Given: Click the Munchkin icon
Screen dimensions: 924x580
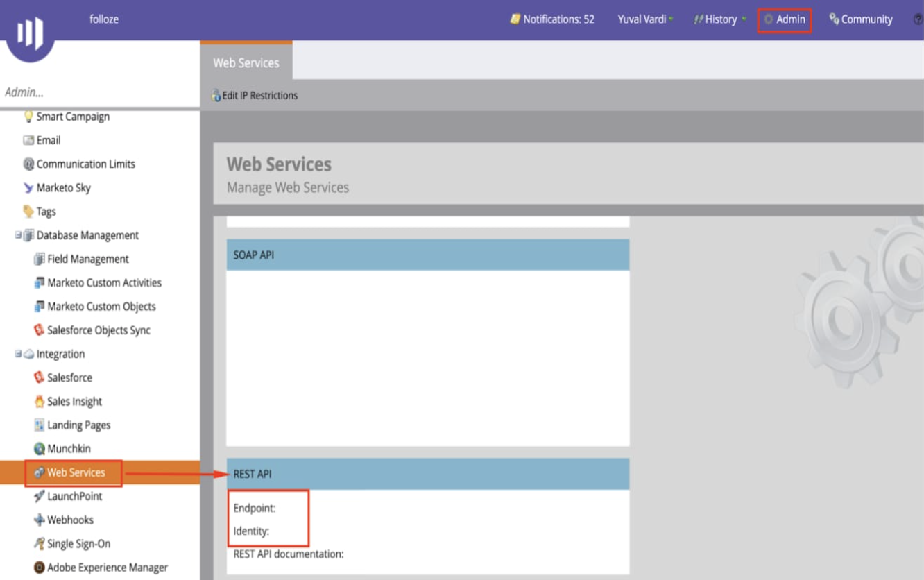Looking at the screenshot, I should tap(40, 449).
